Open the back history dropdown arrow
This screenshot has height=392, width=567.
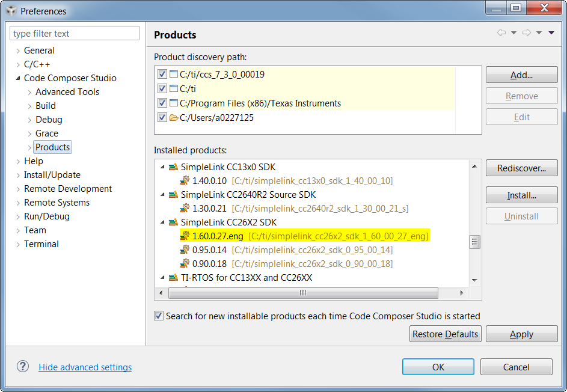point(513,33)
